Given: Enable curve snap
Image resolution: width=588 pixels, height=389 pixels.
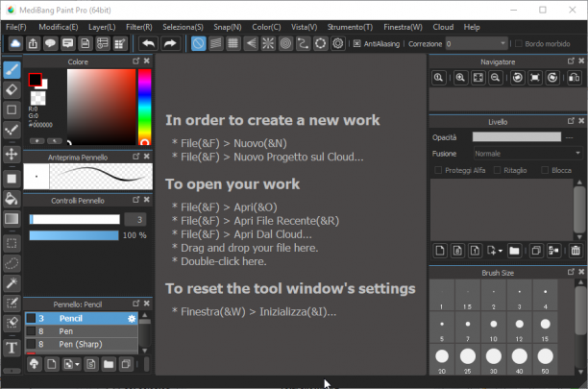Looking at the screenshot, I should click(x=303, y=44).
